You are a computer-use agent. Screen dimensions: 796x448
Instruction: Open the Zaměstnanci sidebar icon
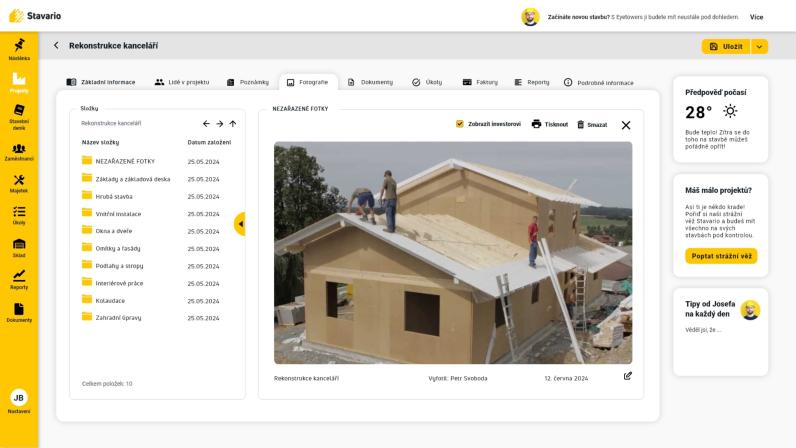pyautogui.click(x=19, y=152)
